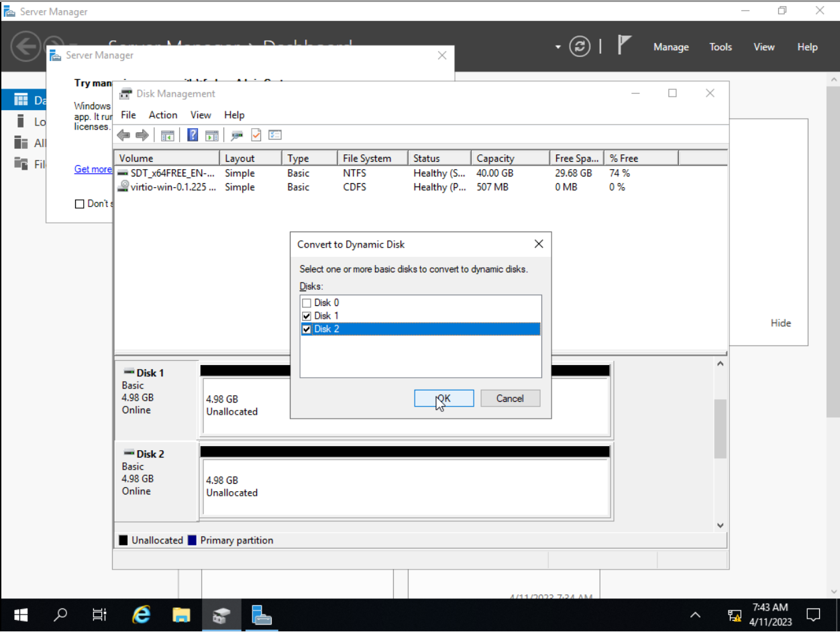Open the Action Center notification icon
Viewport: 840px width, 632px height.
pyautogui.click(x=814, y=615)
